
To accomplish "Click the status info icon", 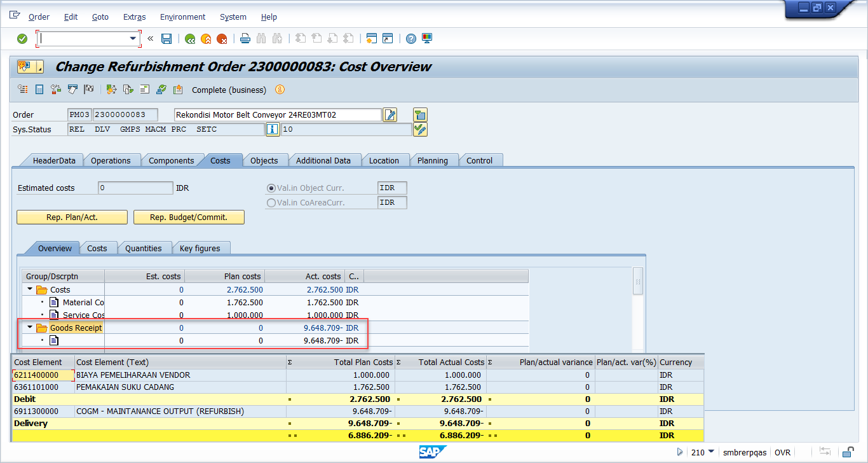I will (x=273, y=130).
